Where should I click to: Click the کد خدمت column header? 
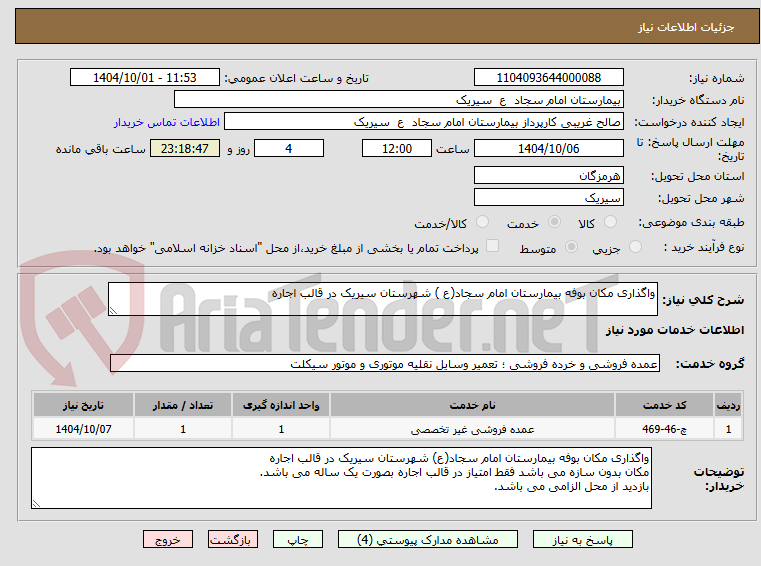(664, 405)
